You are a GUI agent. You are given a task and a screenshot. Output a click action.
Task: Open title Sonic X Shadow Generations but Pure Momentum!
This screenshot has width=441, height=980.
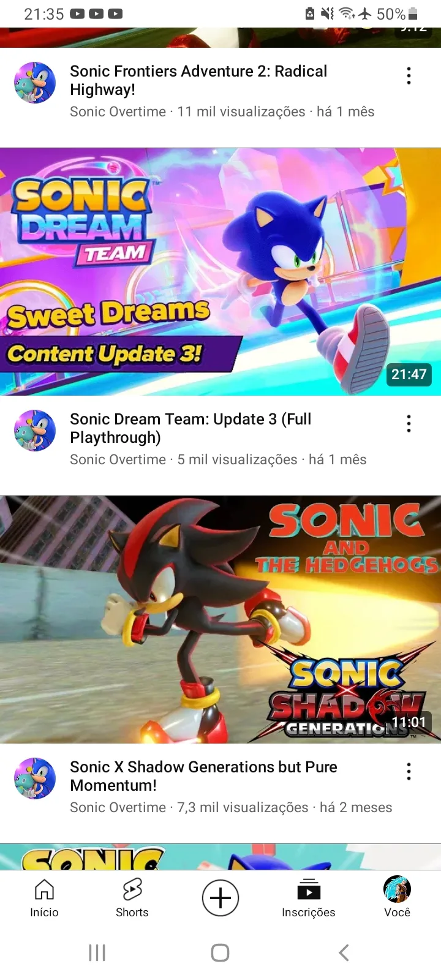point(203,776)
